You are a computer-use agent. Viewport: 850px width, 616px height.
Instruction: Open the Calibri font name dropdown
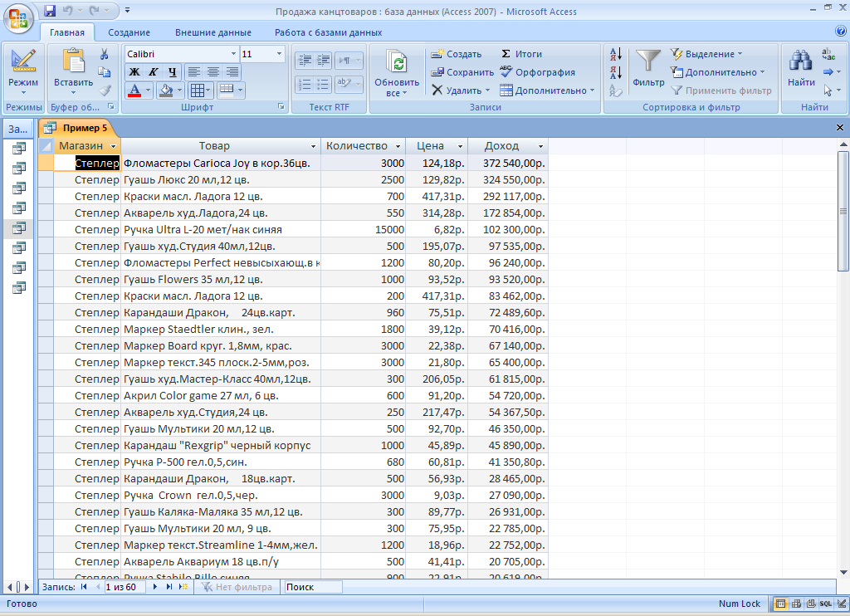[x=233, y=54]
